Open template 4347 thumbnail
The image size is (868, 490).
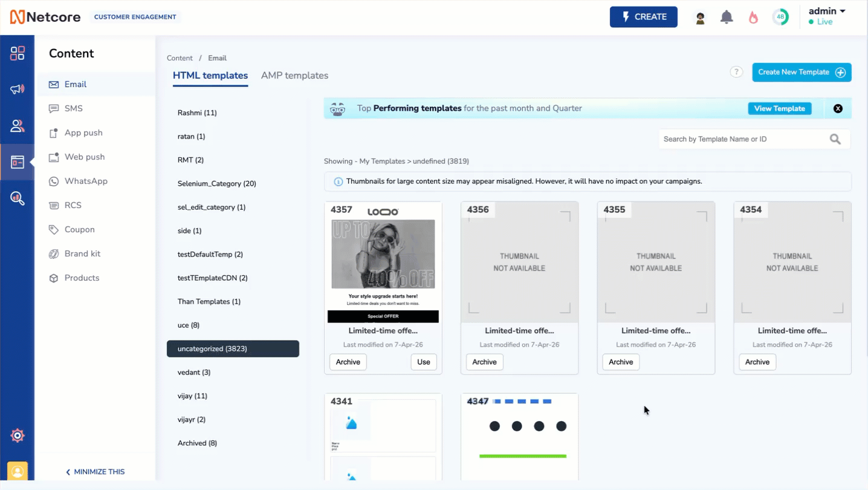coord(520,437)
